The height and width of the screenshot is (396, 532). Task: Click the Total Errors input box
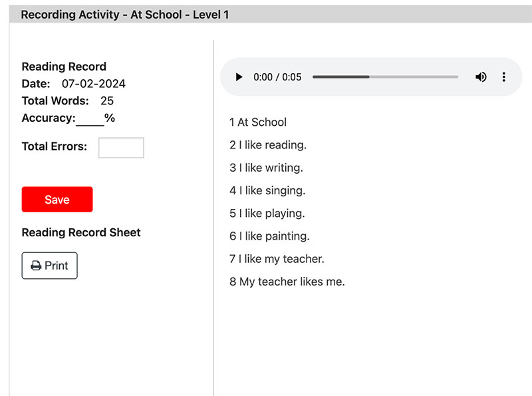point(121,148)
